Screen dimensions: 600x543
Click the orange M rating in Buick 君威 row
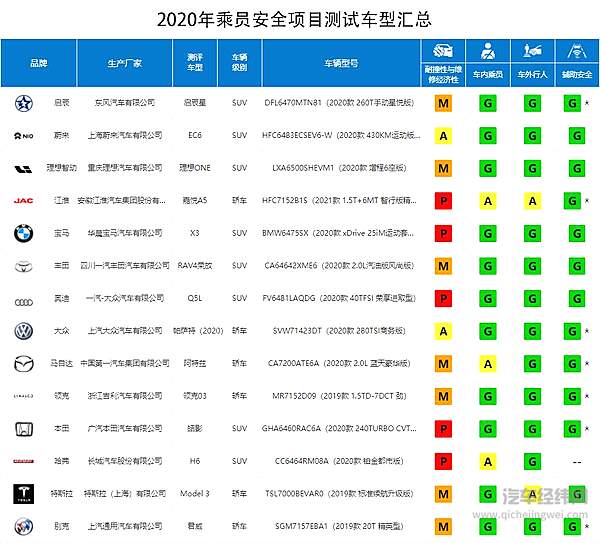pyautogui.click(x=443, y=527)
